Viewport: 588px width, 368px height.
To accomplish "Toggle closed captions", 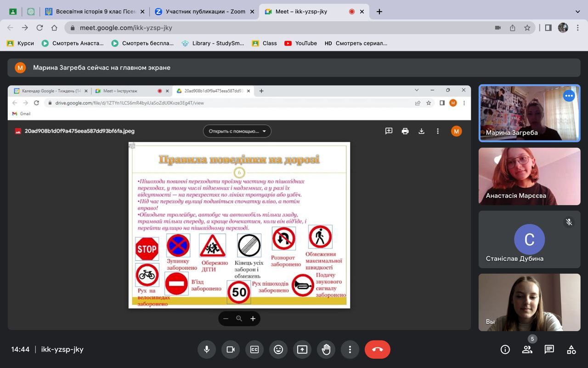I will [254, 350].
